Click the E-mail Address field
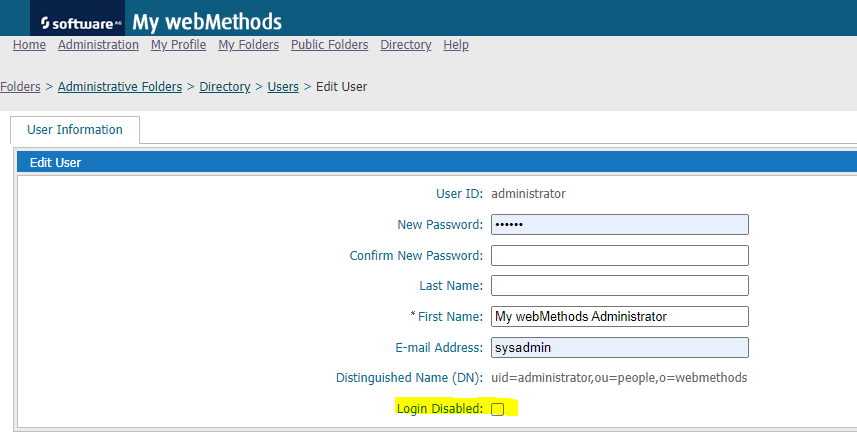The height and width of the screenshot is (443, 857). coord(620,347)
